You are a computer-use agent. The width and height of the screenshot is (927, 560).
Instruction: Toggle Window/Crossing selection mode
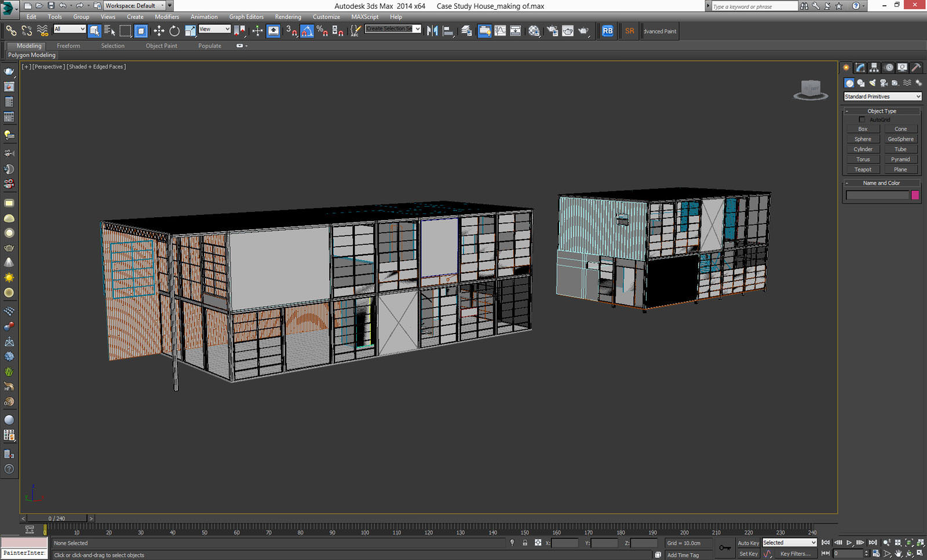point(141,31)
